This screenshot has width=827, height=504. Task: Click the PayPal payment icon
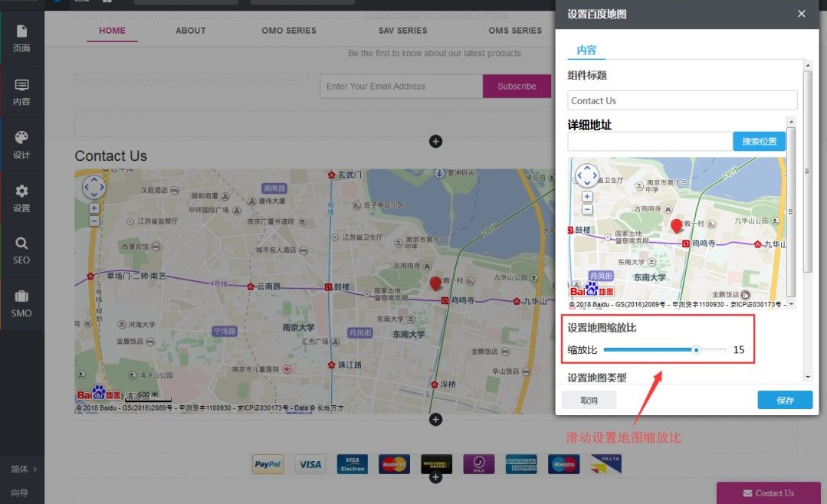click(x=267, y=464)
